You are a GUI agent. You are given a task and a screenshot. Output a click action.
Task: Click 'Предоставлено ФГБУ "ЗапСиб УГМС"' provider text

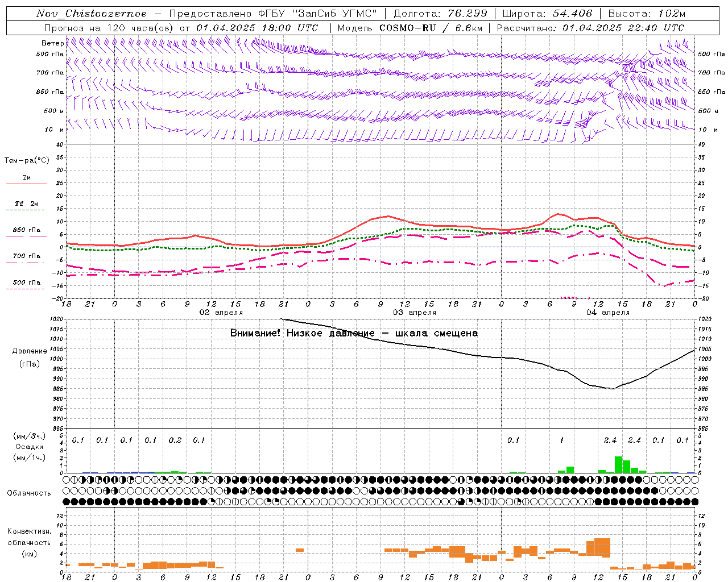(x=273, y=14)
